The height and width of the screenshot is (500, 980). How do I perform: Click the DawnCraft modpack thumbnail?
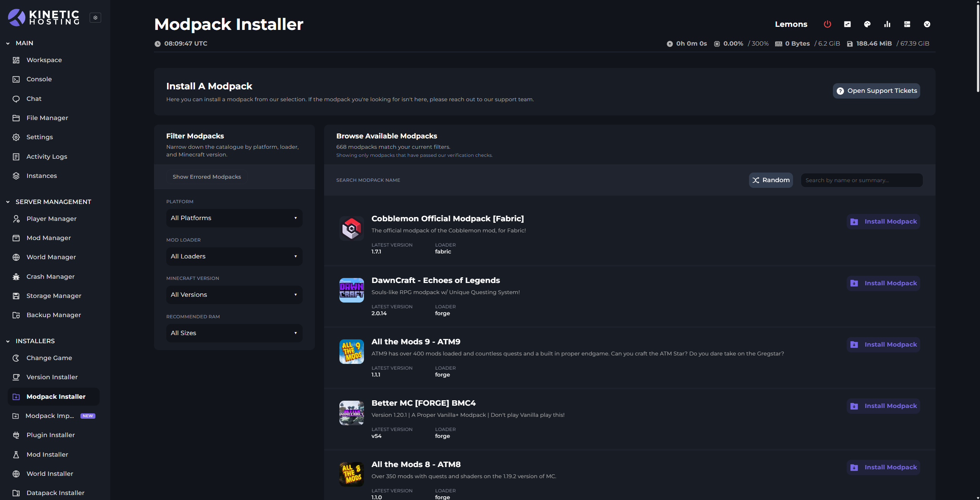(x=352, y=290)
